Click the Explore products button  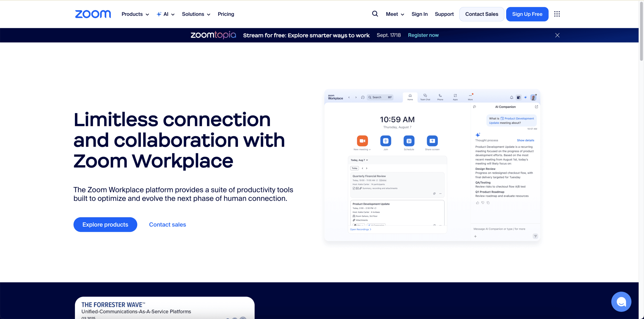coord(105,225)
